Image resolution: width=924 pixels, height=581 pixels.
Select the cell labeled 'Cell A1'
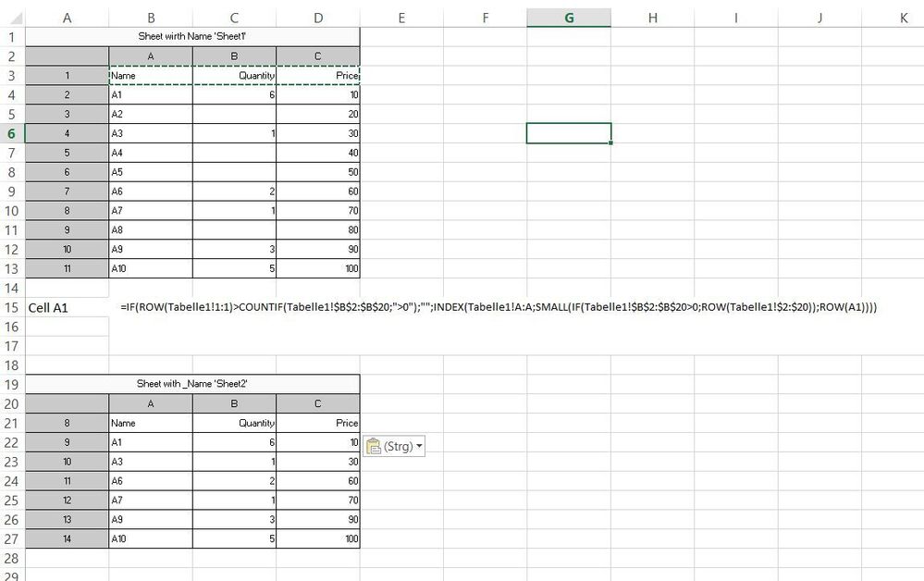[67, 307]
